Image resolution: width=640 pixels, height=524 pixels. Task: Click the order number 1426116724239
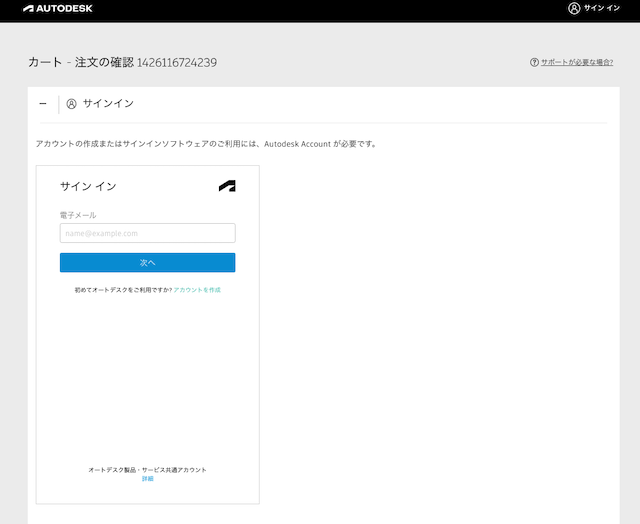[177, 63]
